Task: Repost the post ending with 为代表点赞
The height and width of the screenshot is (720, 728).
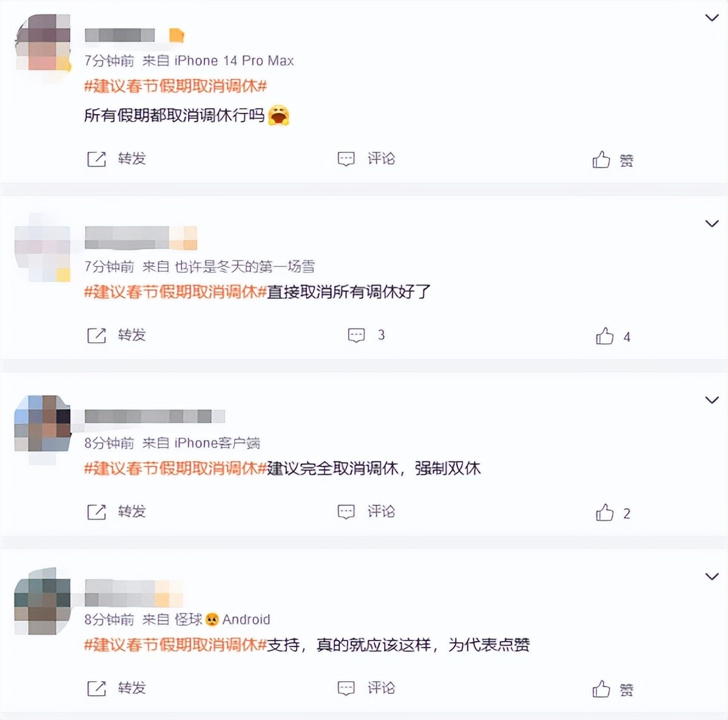Action: click(x=116, y=688)
